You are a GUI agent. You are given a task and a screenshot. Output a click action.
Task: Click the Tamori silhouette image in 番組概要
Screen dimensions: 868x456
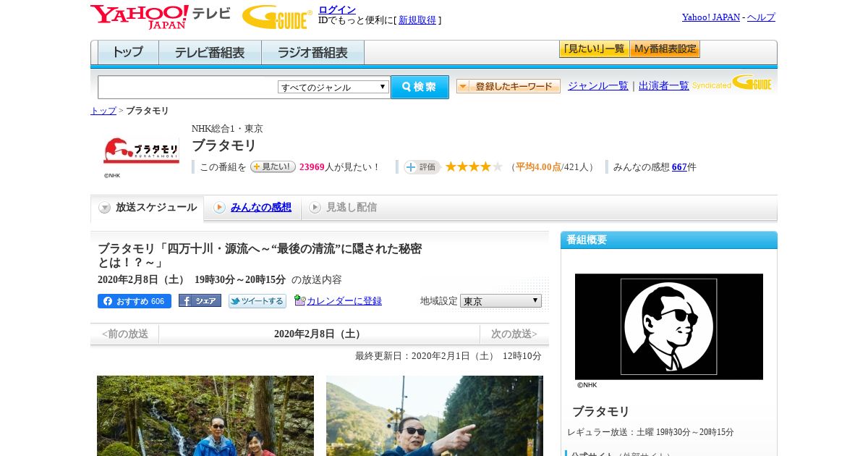[669, 326]
